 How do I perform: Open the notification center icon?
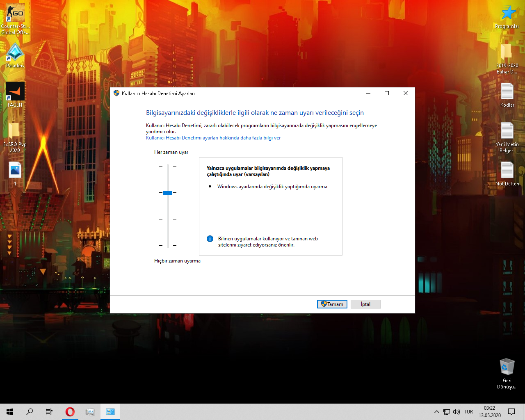pos(511,412)
